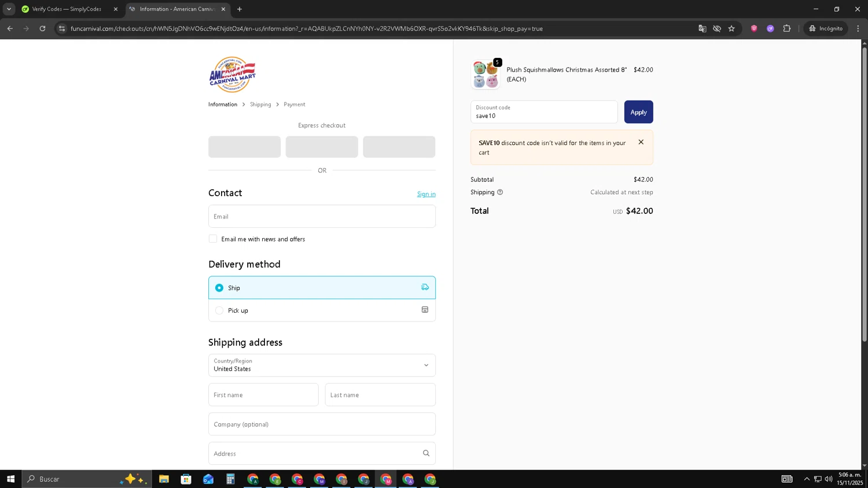This screenshot has height=488, width=868.
Task: Click the Calculated at next step text
Action: pyautogui.click(x=621, y=193)
